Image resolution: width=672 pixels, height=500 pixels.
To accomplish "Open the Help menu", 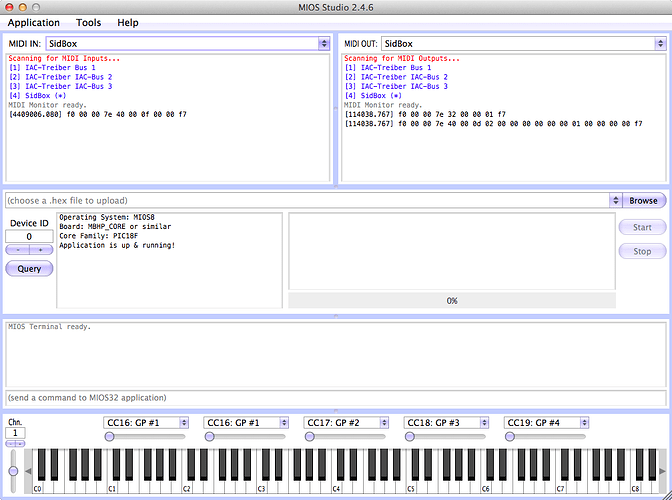I will (128, 23).
